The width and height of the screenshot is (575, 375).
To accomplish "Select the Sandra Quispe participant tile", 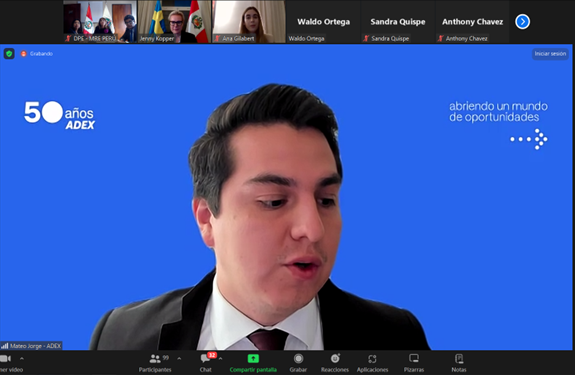I will (398, 22).
